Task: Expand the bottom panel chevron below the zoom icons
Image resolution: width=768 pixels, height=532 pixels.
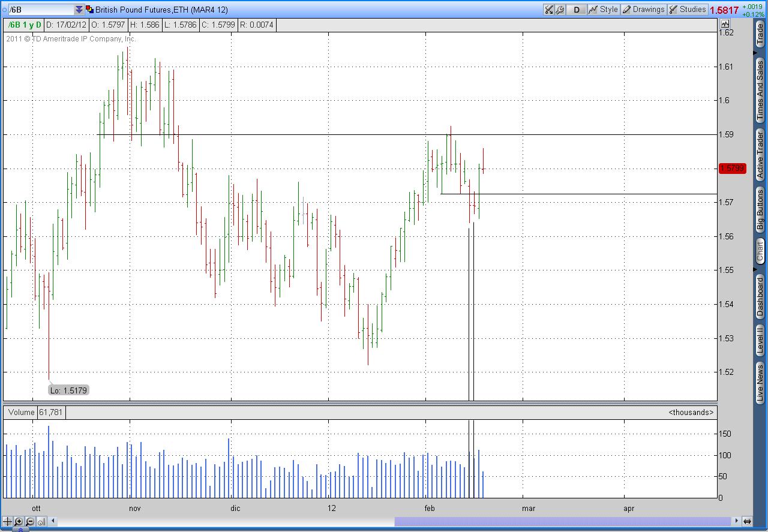Action: (x=20, y=529)
